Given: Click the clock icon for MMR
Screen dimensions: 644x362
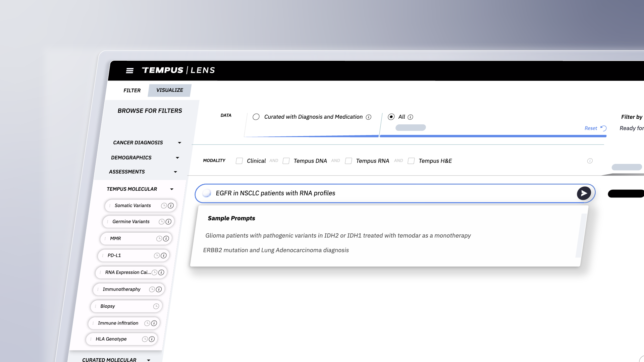Looking at the screenshot, I should [159, 239].
